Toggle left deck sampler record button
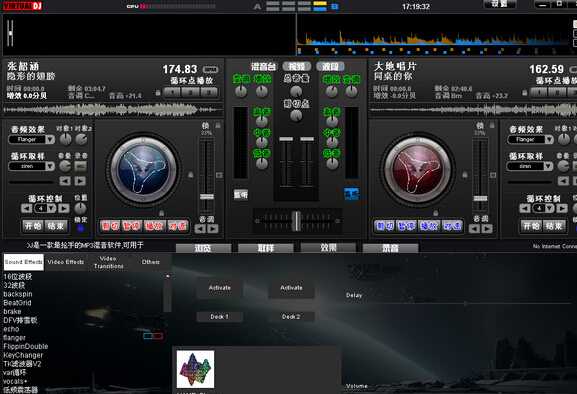577x394 pixels. (81, 166)
